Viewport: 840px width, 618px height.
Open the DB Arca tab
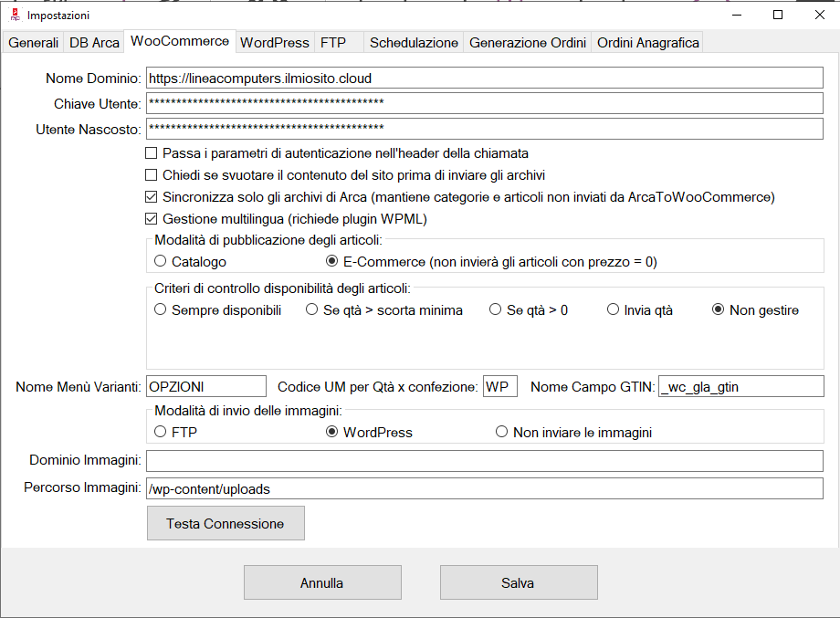94,42
